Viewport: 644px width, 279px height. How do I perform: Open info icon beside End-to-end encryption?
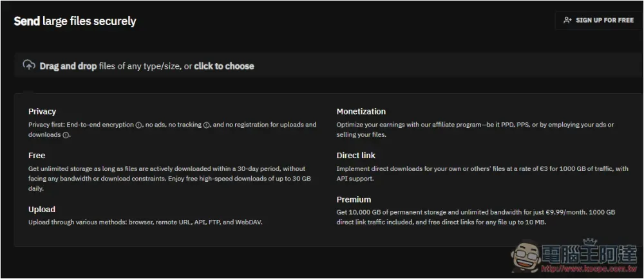tap(138, 125)
